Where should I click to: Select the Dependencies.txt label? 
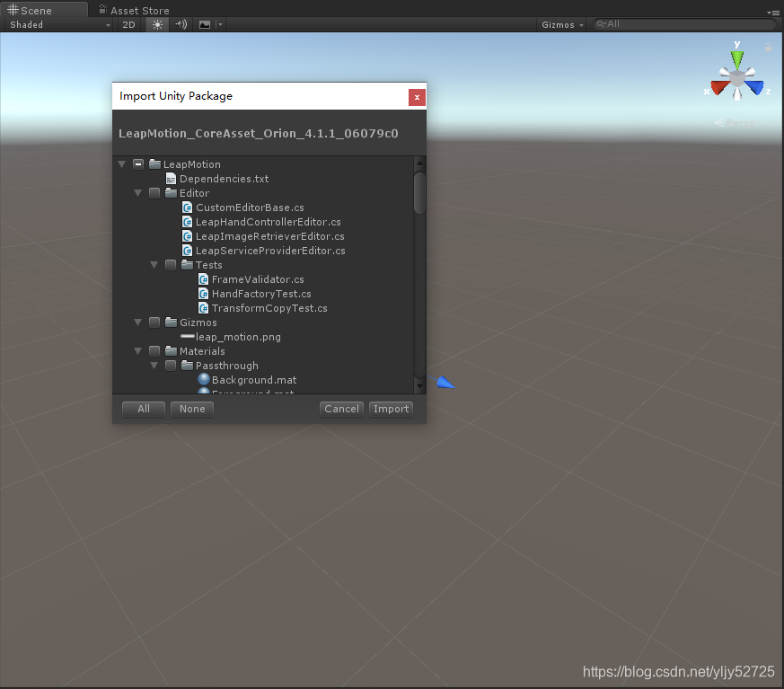tap(224, 179)
